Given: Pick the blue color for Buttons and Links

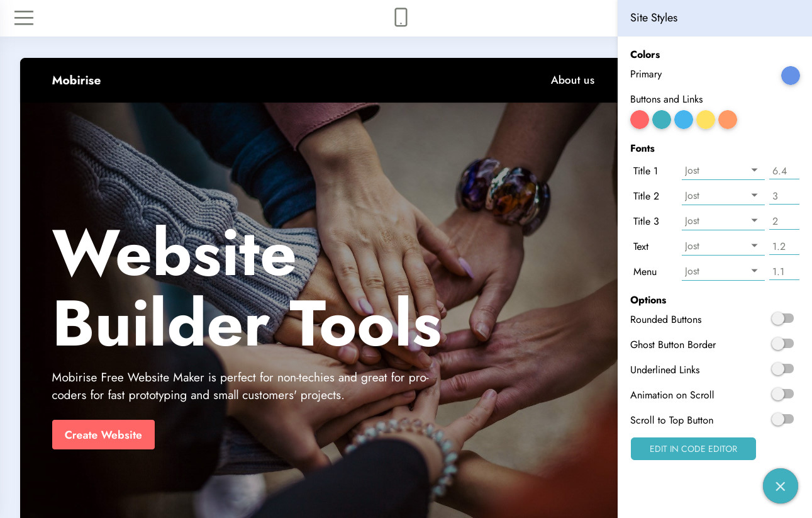Looking at the screenshot, I should coord(683,120).
